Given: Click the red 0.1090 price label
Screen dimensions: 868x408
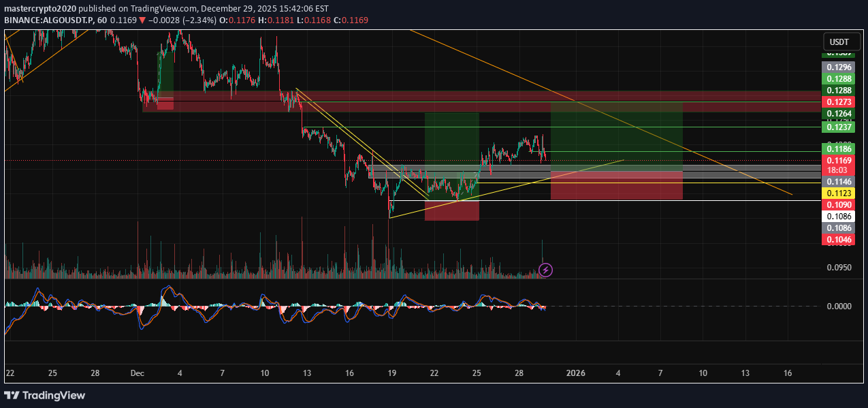Looking at the screenshot, I should point(838,205).
